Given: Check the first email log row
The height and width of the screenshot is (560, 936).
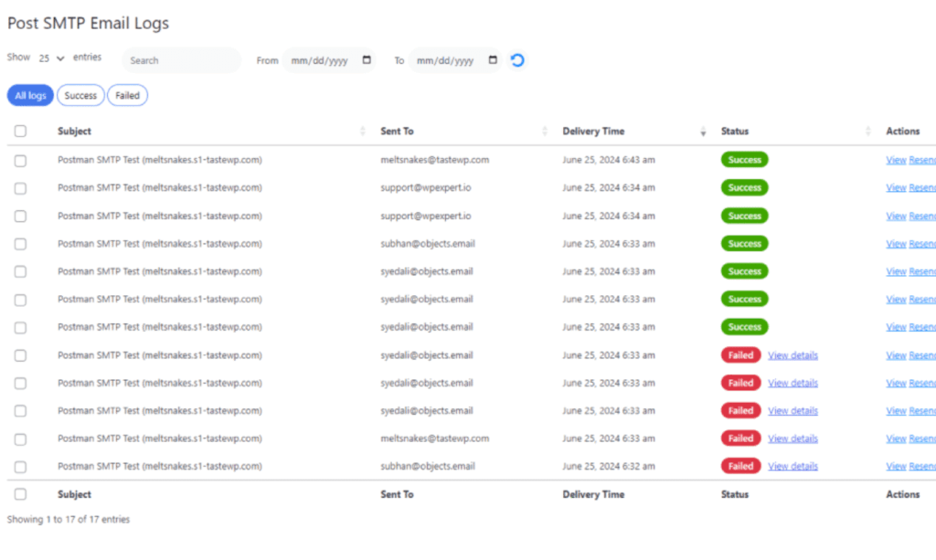Looking at the screenshot, I should point(20,159).
